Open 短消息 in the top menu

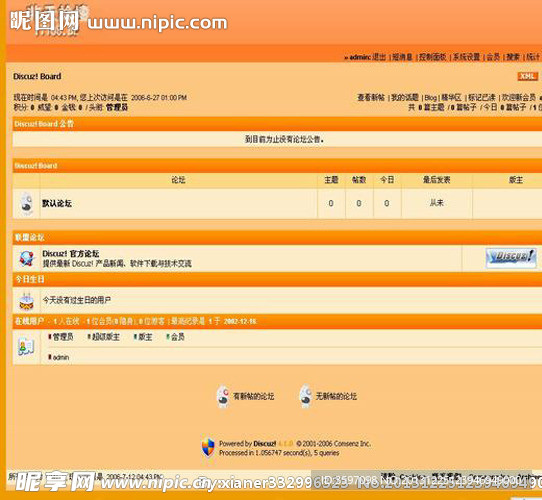(402, 57)
